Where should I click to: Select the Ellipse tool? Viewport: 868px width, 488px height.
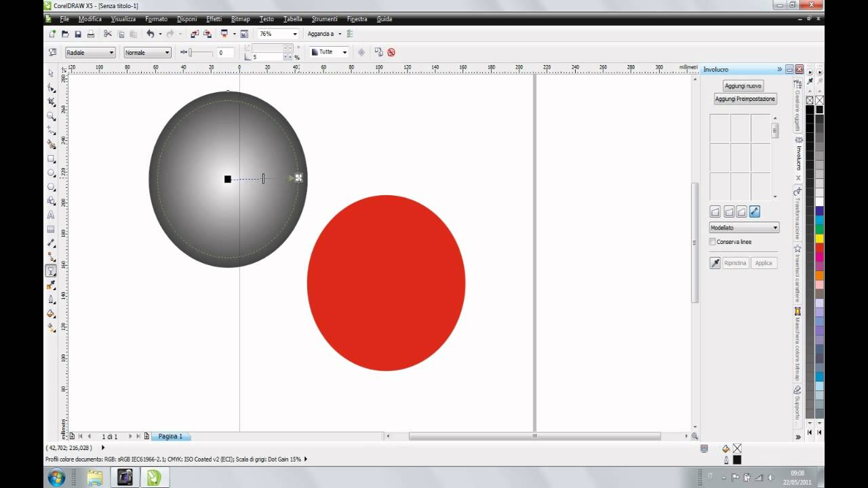click(51, 173)
